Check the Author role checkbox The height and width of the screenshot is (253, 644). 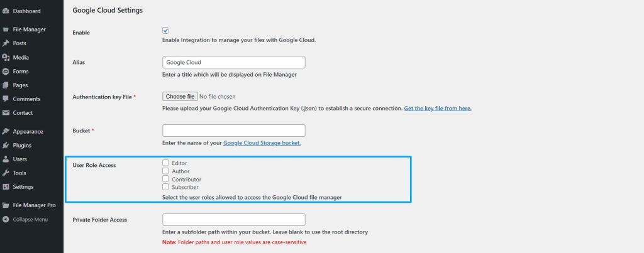click(165, 171)
